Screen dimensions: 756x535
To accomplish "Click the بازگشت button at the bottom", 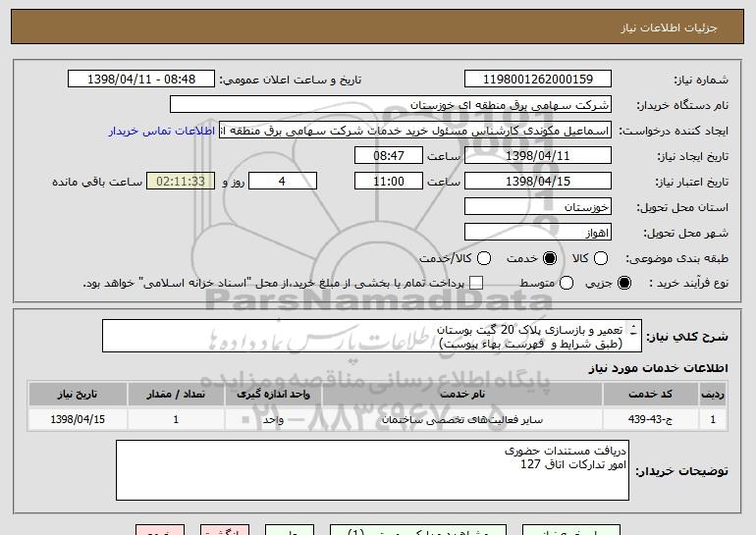I will [x=225, y=530].
